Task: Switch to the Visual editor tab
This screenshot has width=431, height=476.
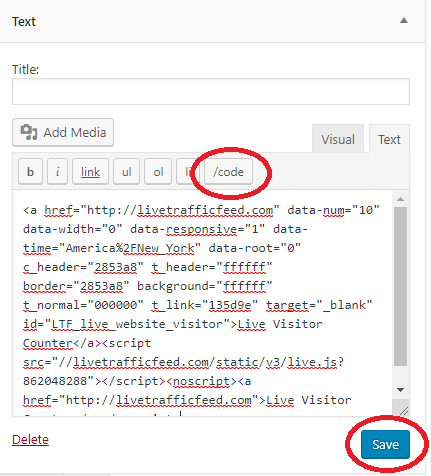Action: coord(338,139)
